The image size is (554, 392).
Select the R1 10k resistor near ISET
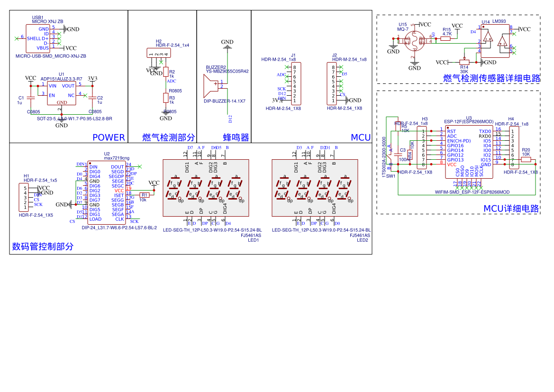point(145,195)
